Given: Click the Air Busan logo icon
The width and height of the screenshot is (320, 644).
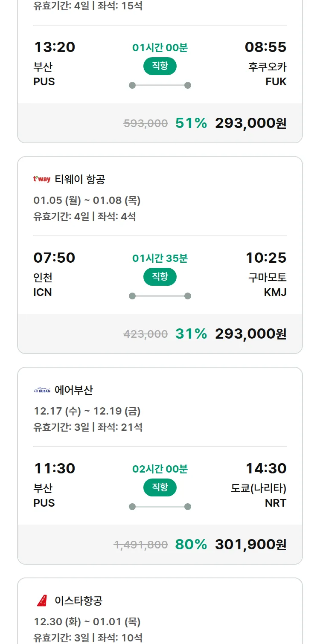Looking at the screenshot, I should [42, 390].
